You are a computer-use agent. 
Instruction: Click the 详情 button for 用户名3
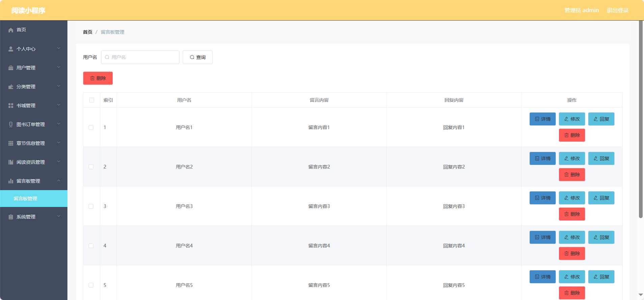coord(543,198)
